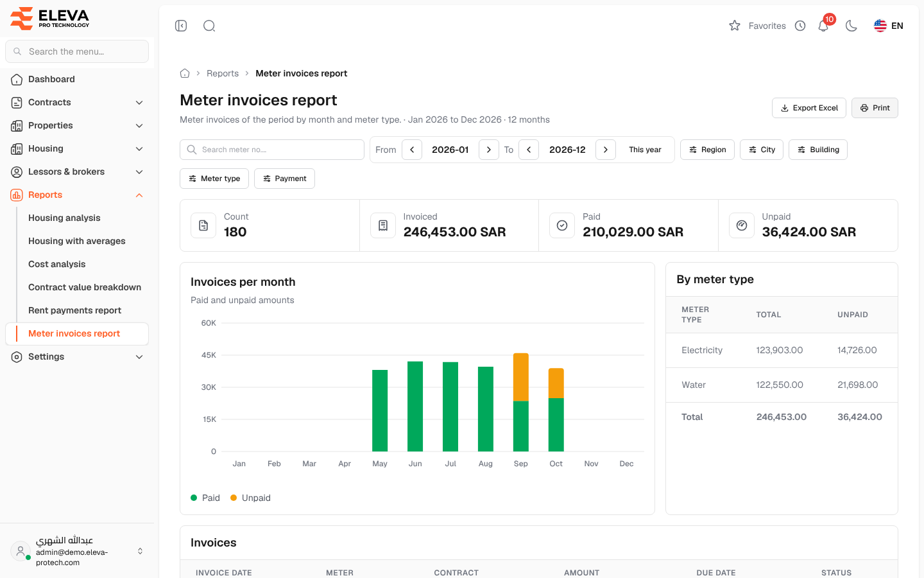Click the ELEVA Pro Technology logo
The width and height of the screenshot is (924, 578).
point(50,18)
